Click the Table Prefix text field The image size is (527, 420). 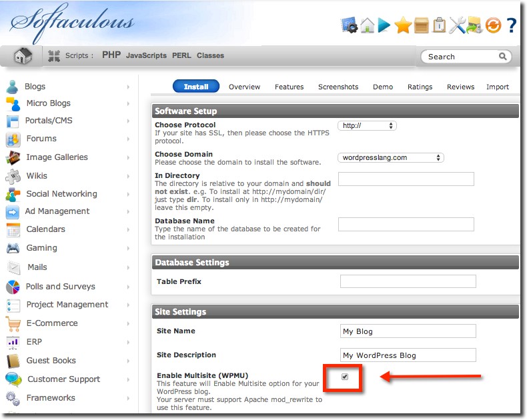click(408, 281)
